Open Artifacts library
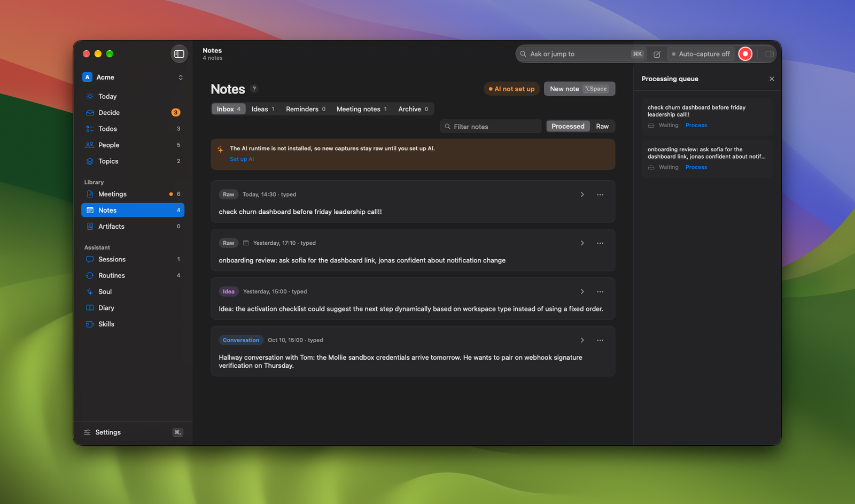 coord(133,227)
